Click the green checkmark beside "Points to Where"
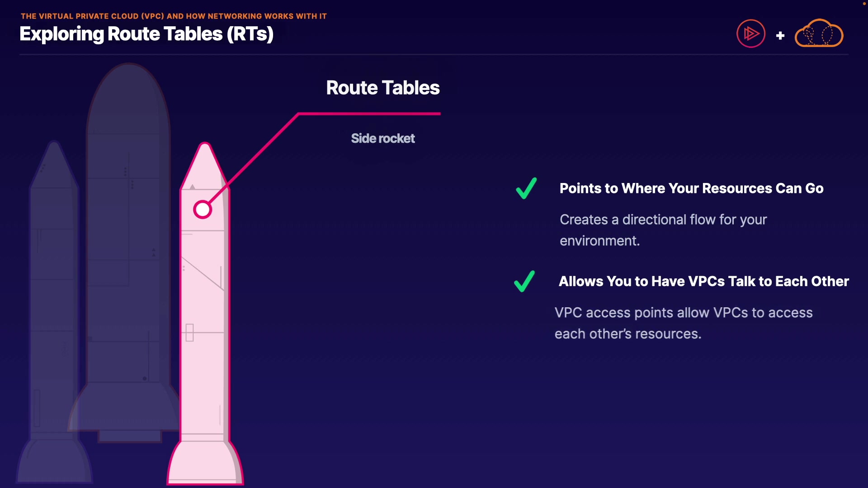This screenshot has height=488, width=868. pyautogui.click(x=526, y=188)
